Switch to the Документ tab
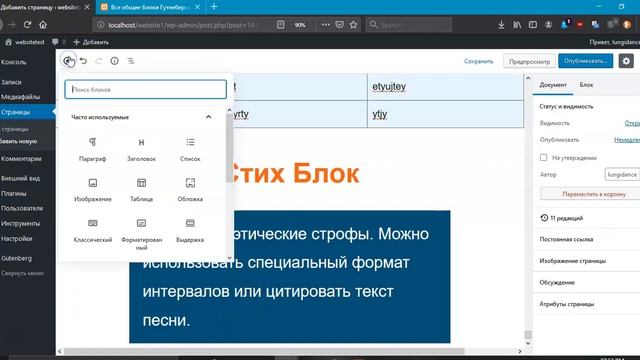This screenshot has width=640, height=360. tap(553, 85)
